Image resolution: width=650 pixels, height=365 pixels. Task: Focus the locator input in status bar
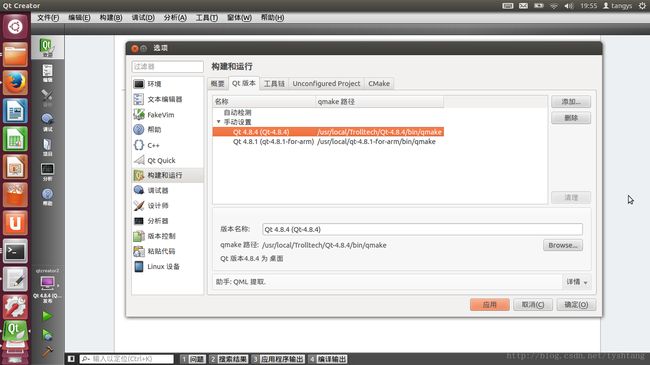126,359
